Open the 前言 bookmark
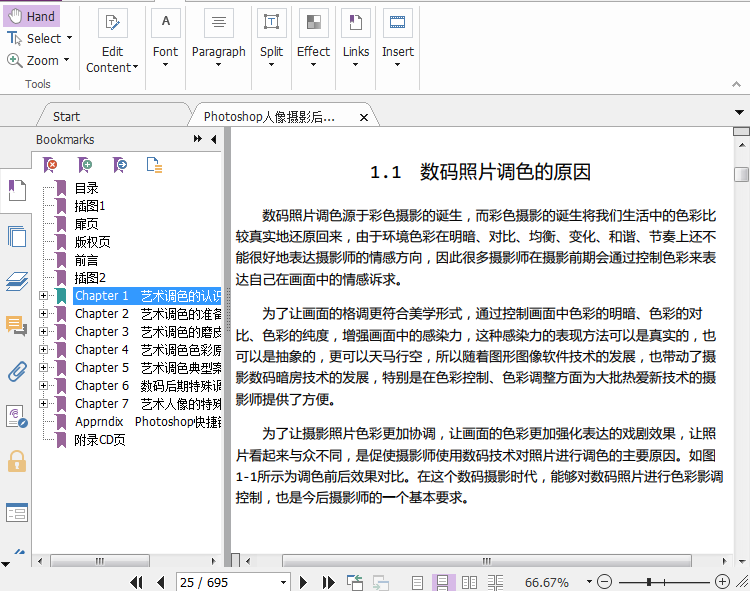 86,260
